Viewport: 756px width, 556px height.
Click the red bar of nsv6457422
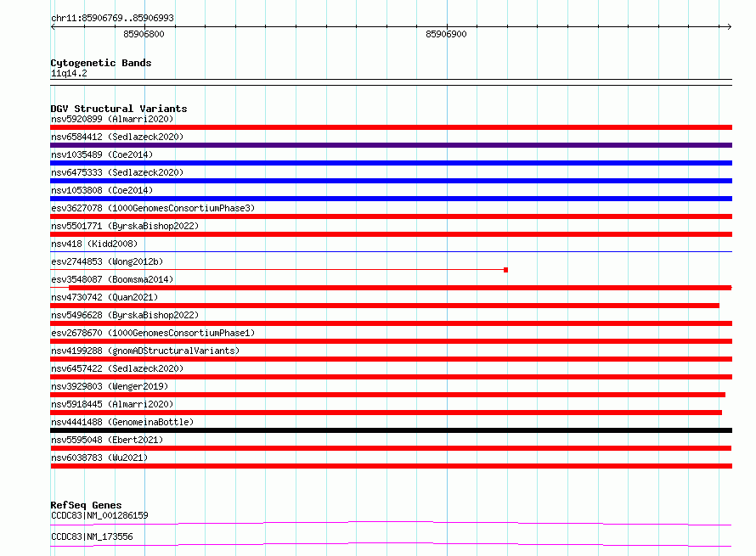click(391, 377)
